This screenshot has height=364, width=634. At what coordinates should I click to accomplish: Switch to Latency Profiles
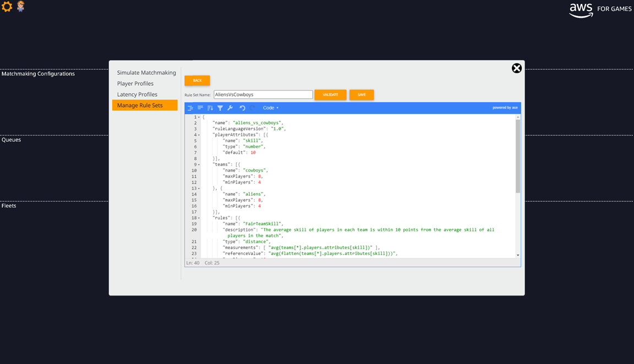136,94
